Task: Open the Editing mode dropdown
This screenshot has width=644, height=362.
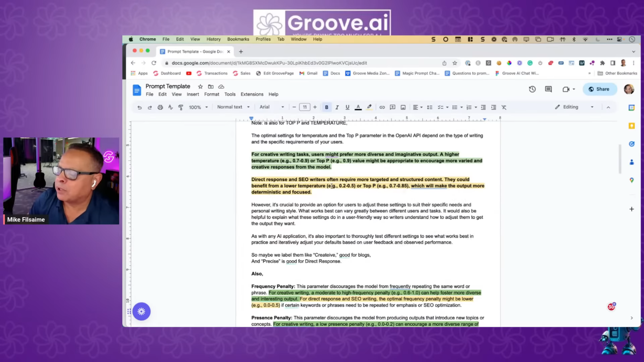Action: pos(574,107)
